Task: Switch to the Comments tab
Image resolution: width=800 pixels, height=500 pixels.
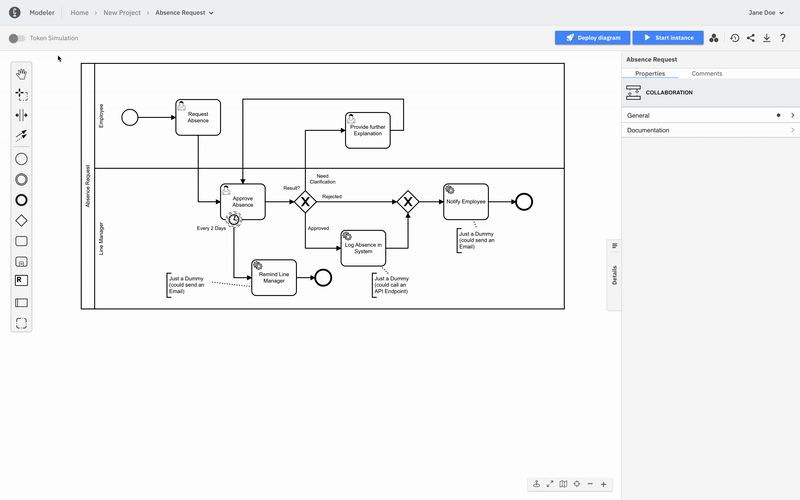Action: (x=706, y=74)
